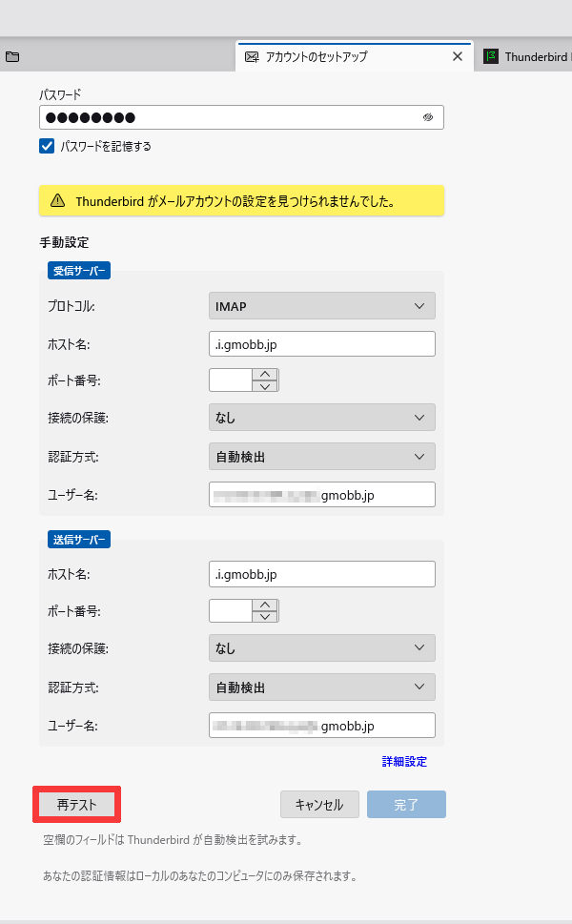Uncheck パスワードを記憶する checkbox
572x924 pixels.
coord(47,146)
